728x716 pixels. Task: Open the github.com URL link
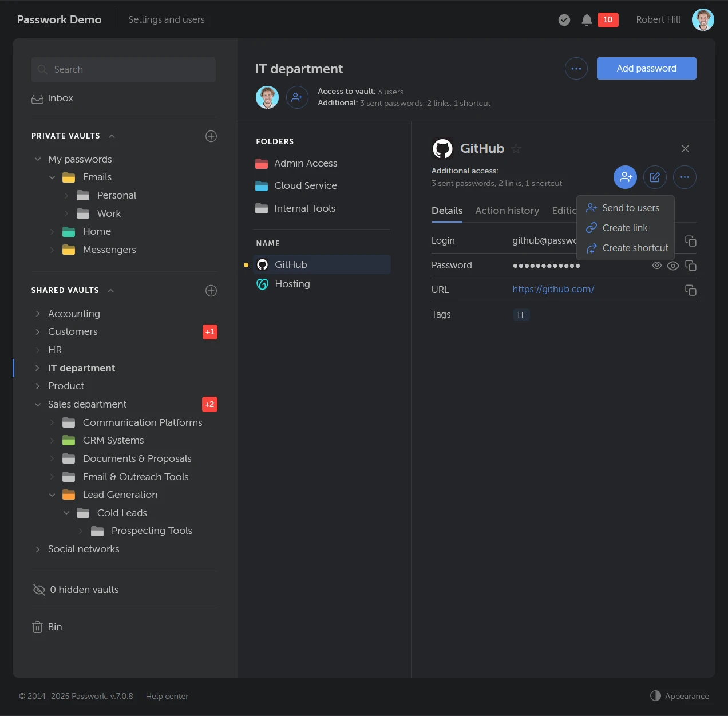553,290
